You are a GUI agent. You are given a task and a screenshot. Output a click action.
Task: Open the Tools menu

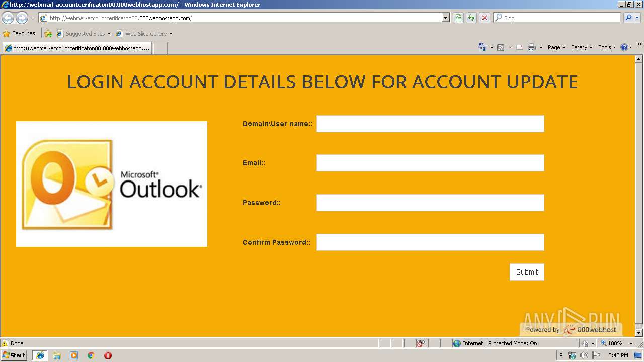pos(607,47)
